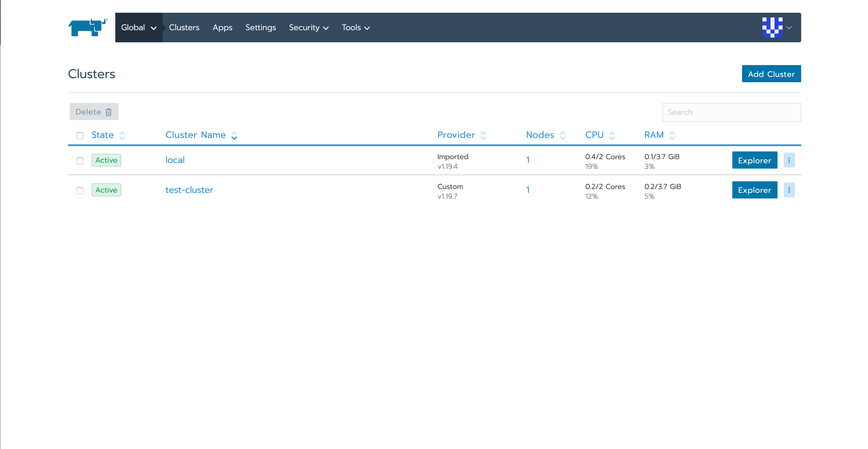
Task: Click the State column header
Action: click(102, 135)
